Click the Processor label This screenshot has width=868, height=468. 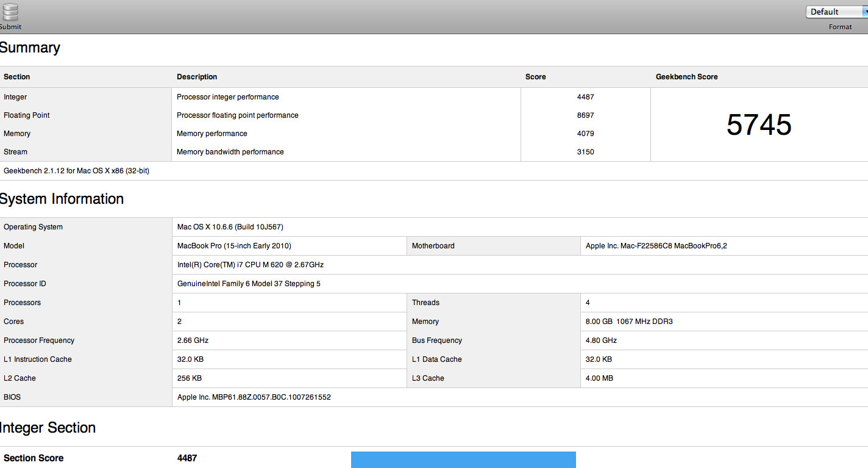click(x=21, y=265)
